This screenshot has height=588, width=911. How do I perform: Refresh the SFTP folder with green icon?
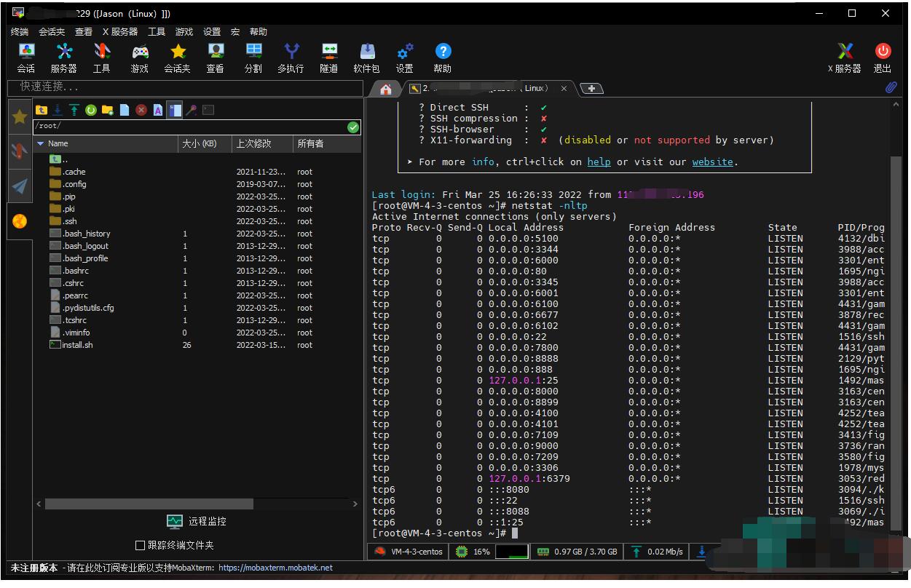91,110
